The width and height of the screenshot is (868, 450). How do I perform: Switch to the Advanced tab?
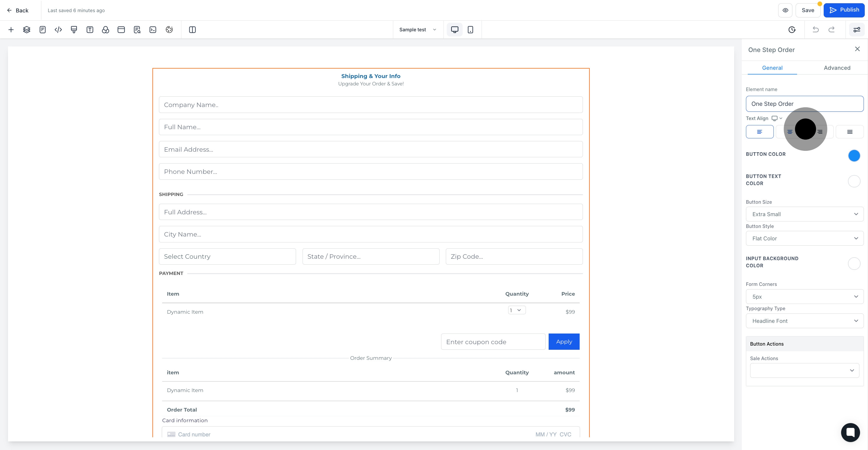(837, 68)
